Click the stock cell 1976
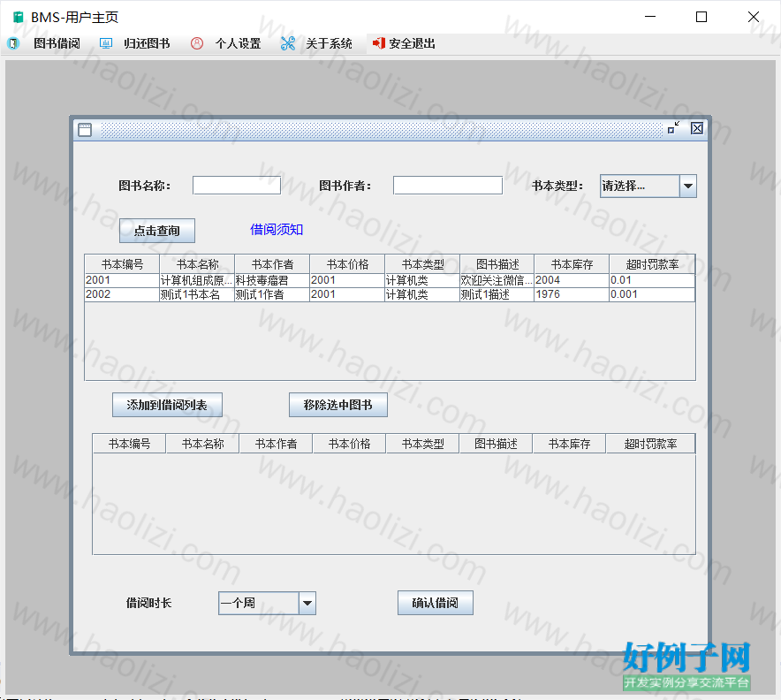This screenshot has height=700, width=781. (x=572, y=294)
